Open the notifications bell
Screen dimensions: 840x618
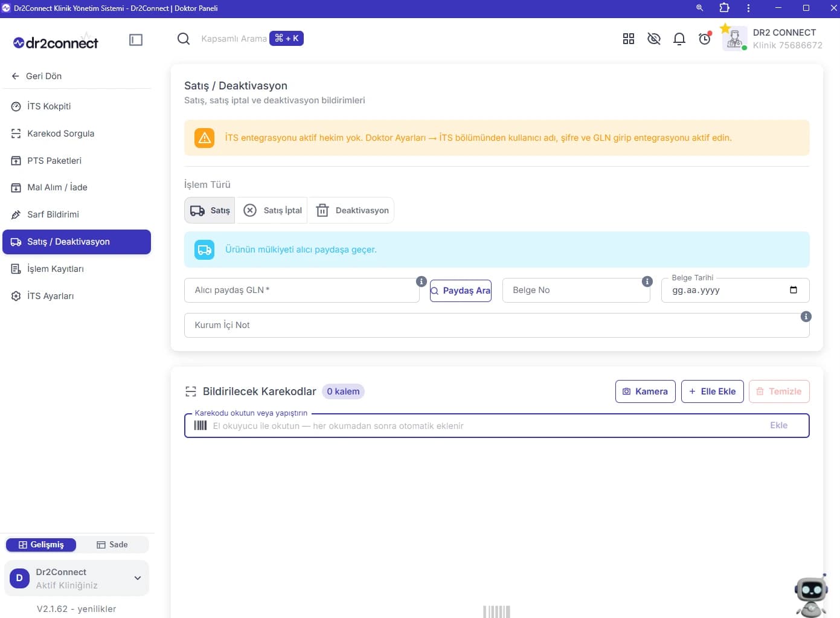click(679, 39)
